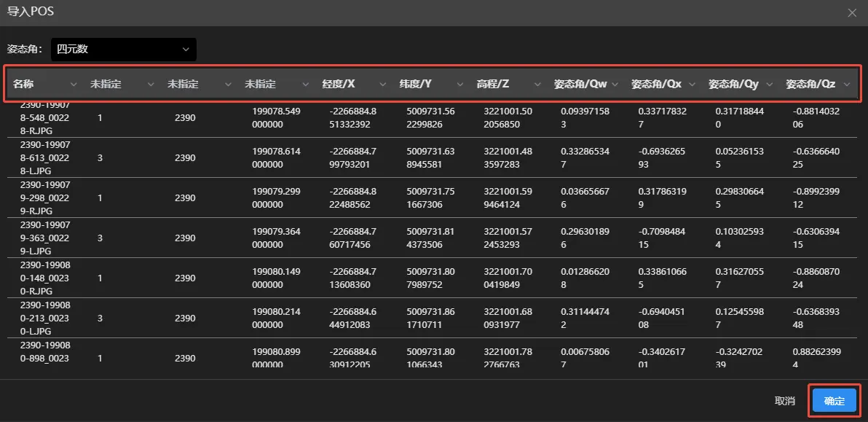This screenshot has width=868, height=422.
Task: Click the cell with value 199079.364000000
Action: click(277, 238)
